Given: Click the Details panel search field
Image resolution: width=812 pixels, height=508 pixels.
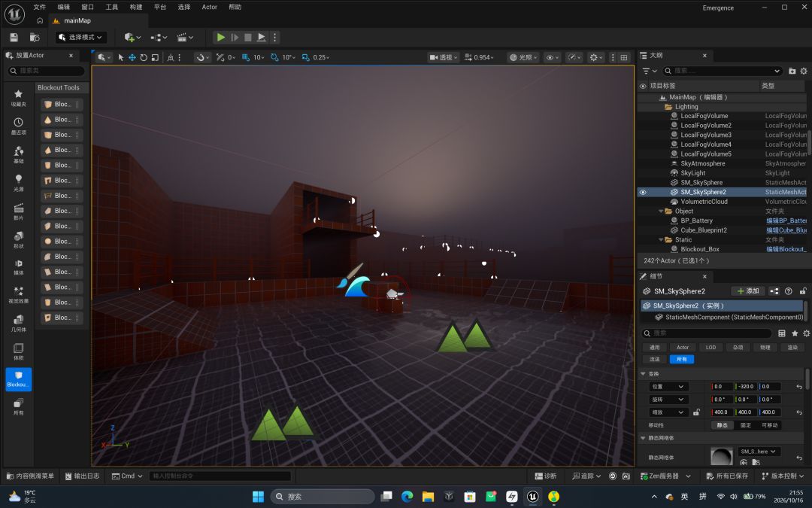Looking at the screenshot, I should pyautogui.click(x=707, y=333).
